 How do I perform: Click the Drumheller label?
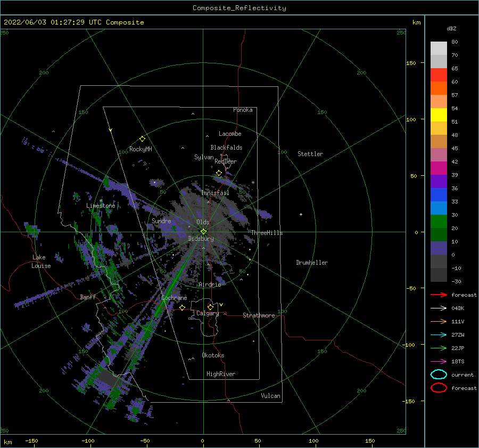[312, 263]
